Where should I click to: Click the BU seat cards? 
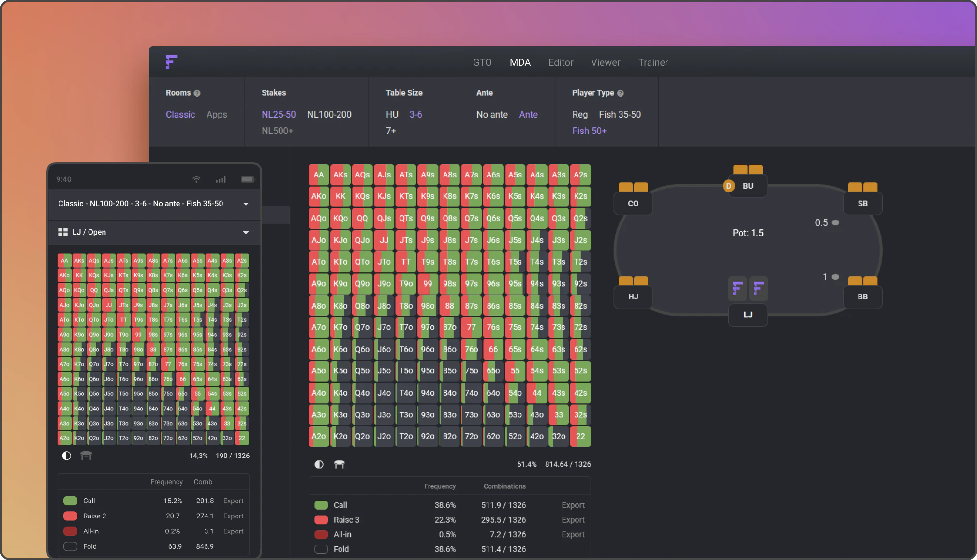748,169
